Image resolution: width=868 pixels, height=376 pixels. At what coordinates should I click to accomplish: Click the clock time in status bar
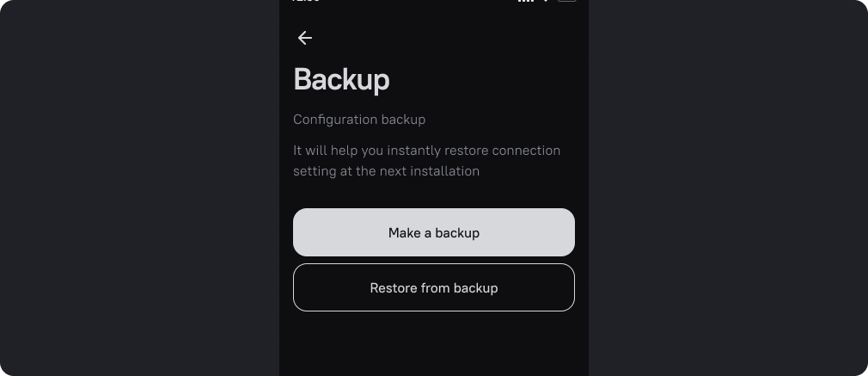click(306, 1)
